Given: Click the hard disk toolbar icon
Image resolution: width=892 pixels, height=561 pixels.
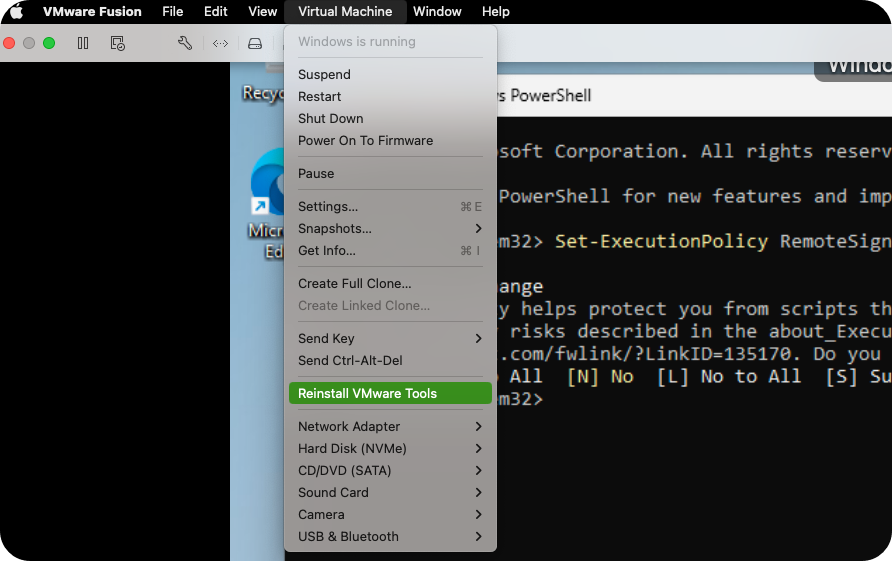Looking at the screenshot, I should (255, 43).
